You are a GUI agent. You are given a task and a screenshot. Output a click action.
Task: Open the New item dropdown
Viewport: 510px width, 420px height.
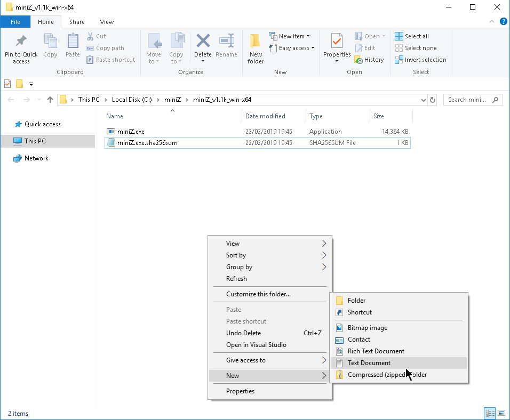coord(291,36)
